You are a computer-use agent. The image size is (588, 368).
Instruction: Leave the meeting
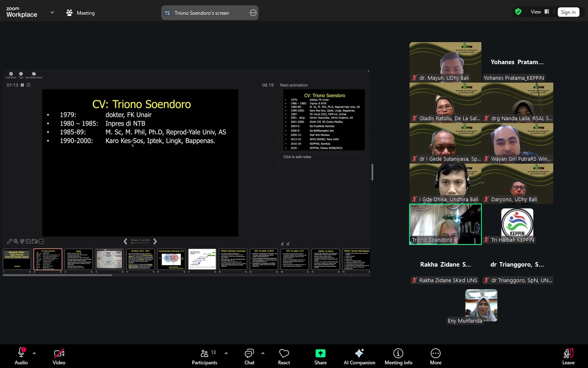tap(568, 356)
